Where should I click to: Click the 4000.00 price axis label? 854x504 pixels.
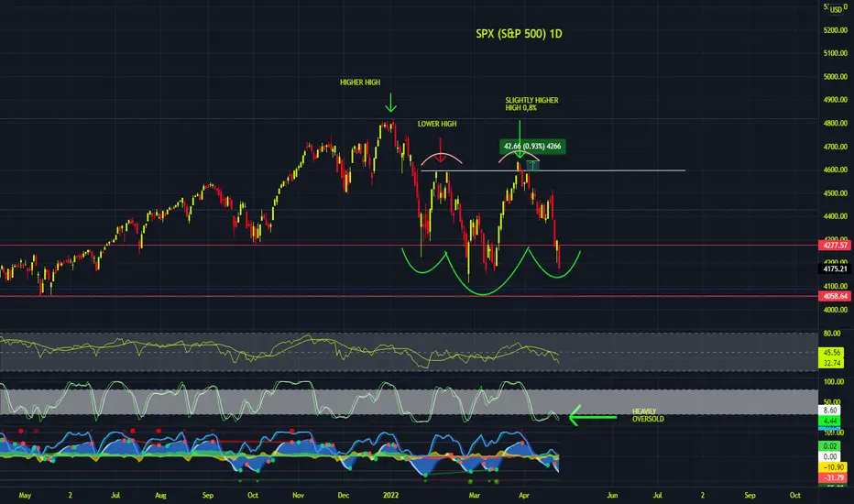point(836,310)
